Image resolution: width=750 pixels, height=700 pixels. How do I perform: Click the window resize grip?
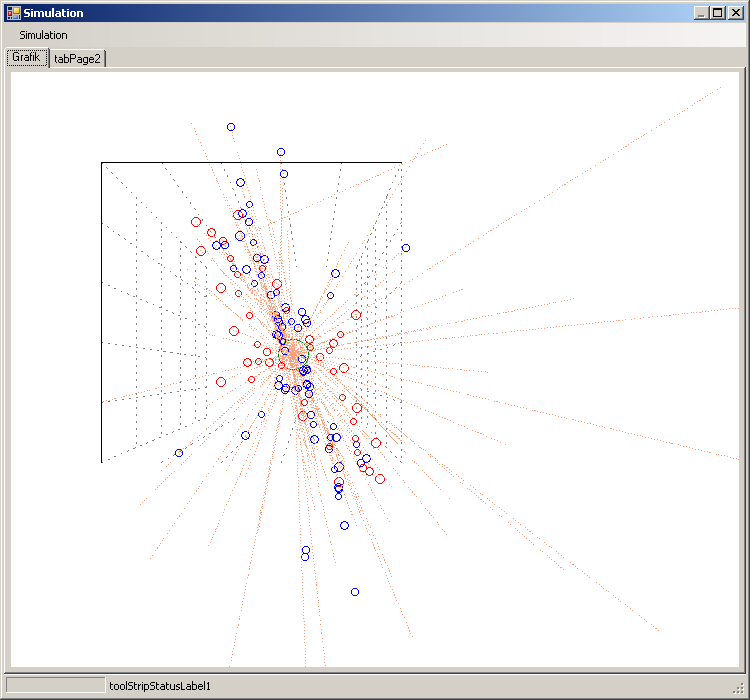[739, 688]
